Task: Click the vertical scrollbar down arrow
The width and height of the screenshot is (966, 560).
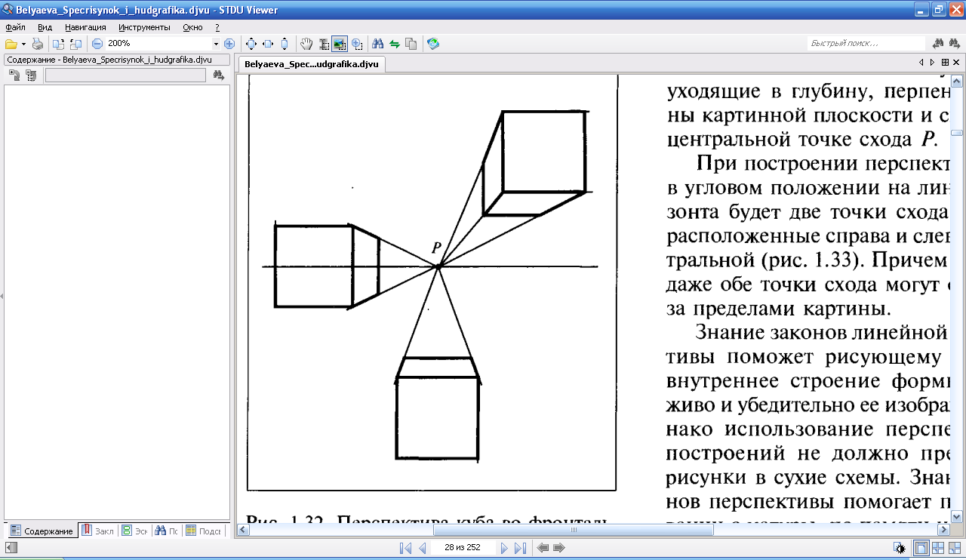Action: click(x=957, y=517)
